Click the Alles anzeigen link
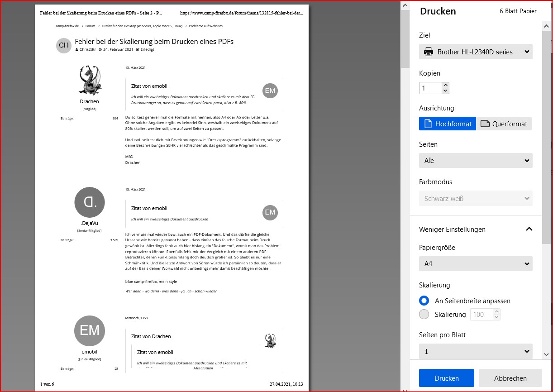This screenshot has height=392, width=553. click(202, 368)
